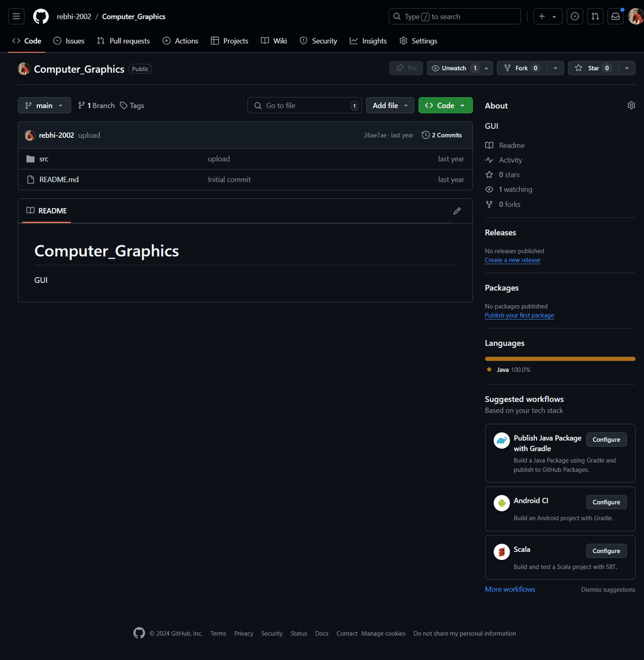Open the Projects tab
Screen dimensions: 644x660
[x=230, y=41]
